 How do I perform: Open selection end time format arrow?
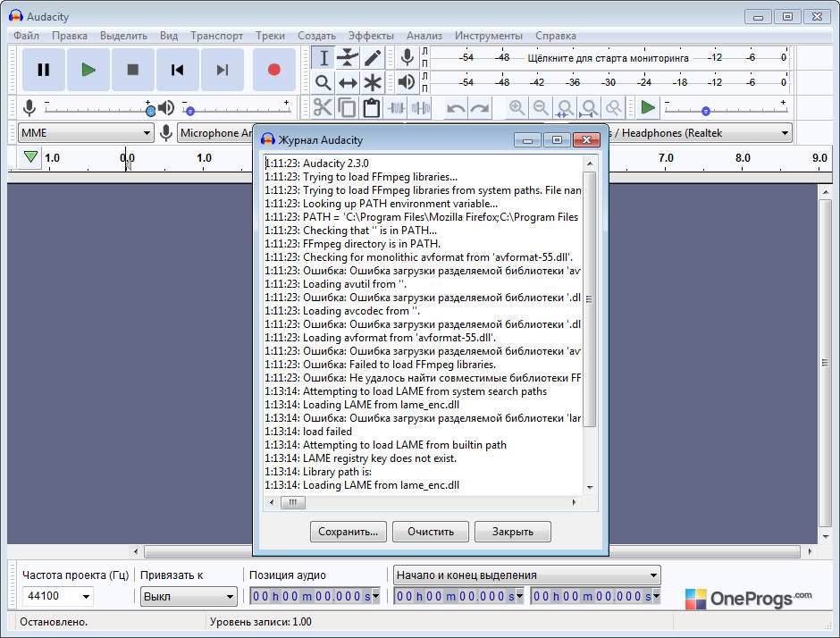656,596
